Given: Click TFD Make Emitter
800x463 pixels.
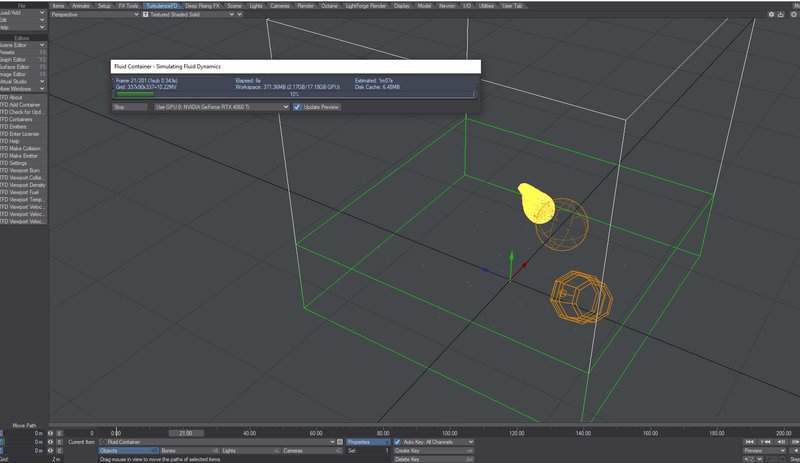Looking at the screenshot, I should click(23, 156).
